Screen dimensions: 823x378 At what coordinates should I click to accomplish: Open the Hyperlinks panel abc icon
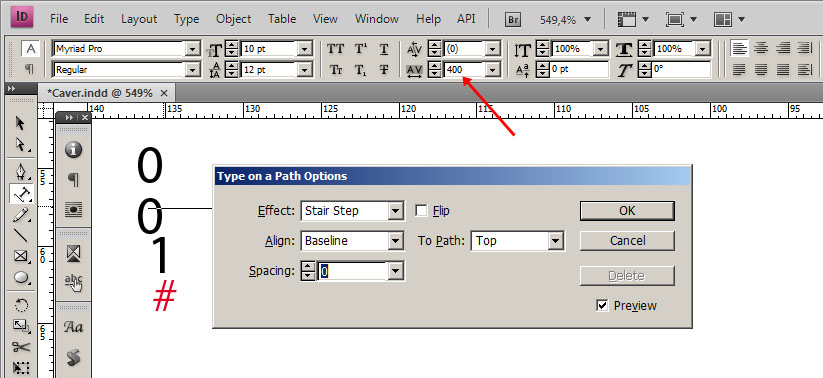[x=73, y=282]
